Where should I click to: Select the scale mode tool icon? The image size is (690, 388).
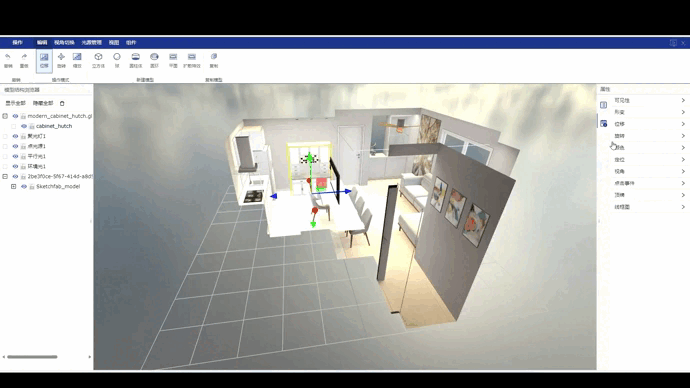(x=77, y=57)
